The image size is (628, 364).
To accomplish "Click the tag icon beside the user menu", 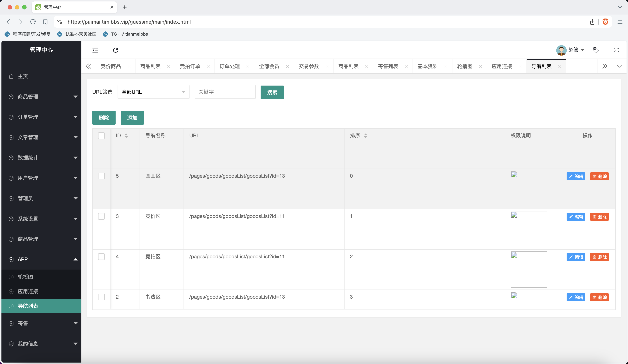I will pos(596,50).
